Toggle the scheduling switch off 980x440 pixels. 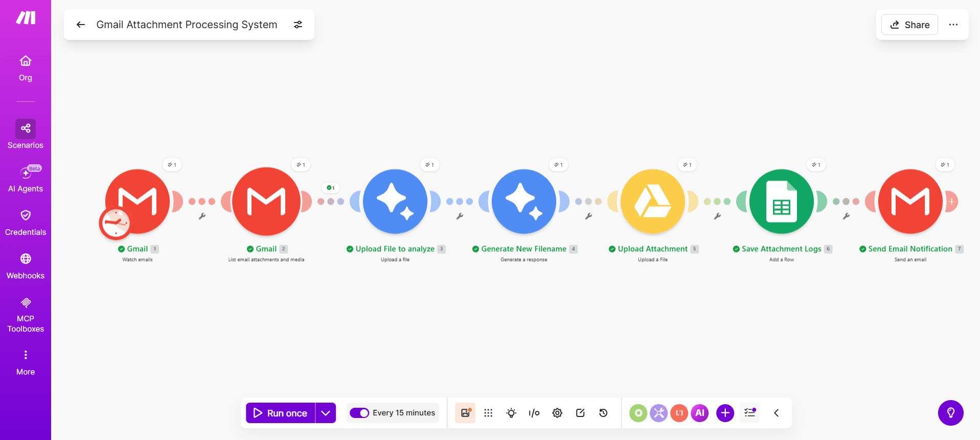point(359,413)
